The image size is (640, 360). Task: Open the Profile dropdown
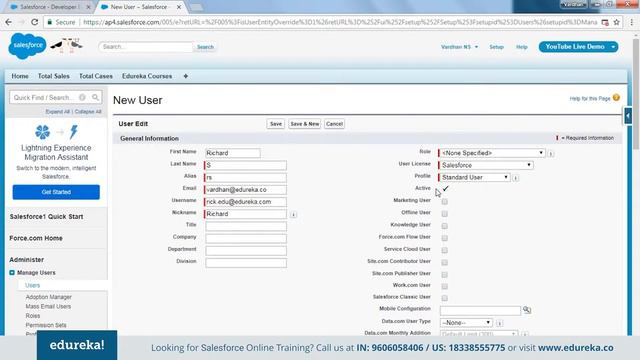point(474,178)
